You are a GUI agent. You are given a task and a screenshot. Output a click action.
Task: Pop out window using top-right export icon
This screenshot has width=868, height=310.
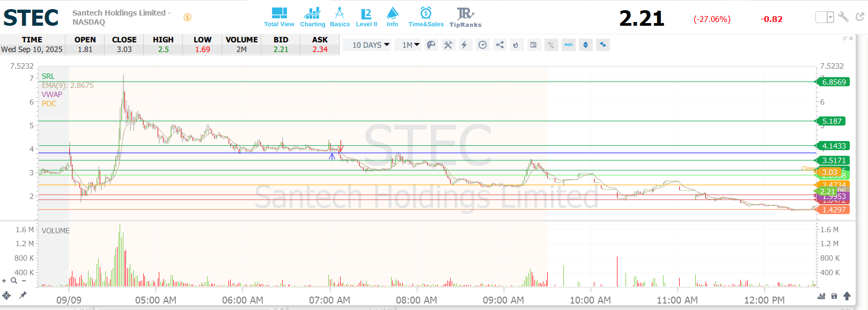(860, 17)
